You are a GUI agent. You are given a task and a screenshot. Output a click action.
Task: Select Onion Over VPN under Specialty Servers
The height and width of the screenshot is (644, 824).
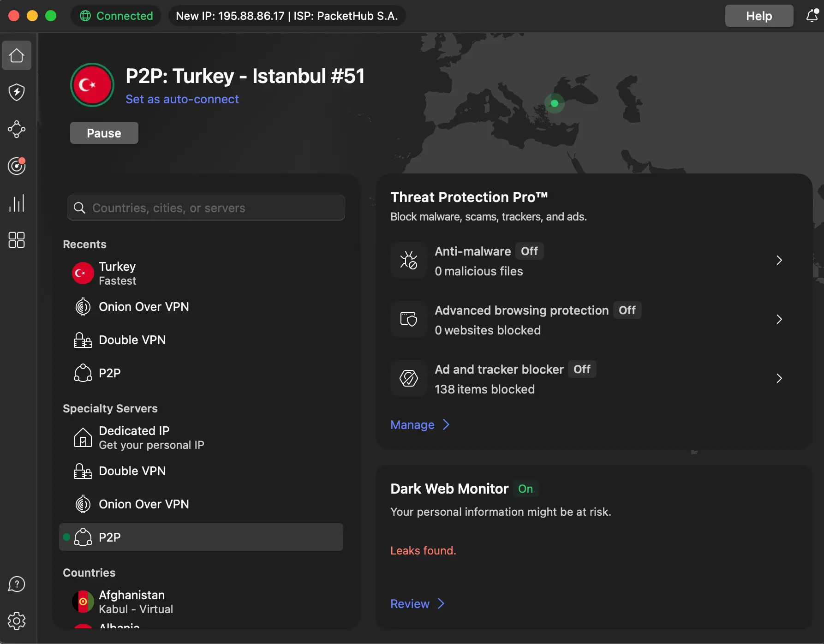(x=143, y=504)
